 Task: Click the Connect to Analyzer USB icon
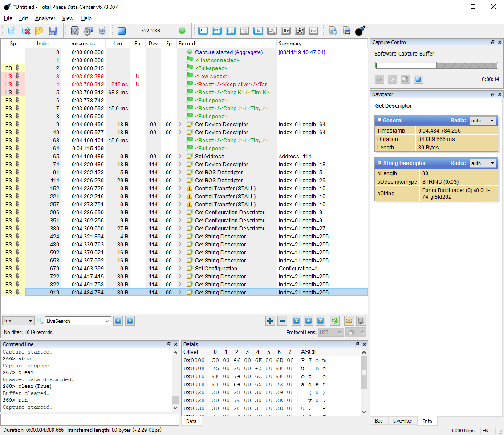[x=75, y=31]
